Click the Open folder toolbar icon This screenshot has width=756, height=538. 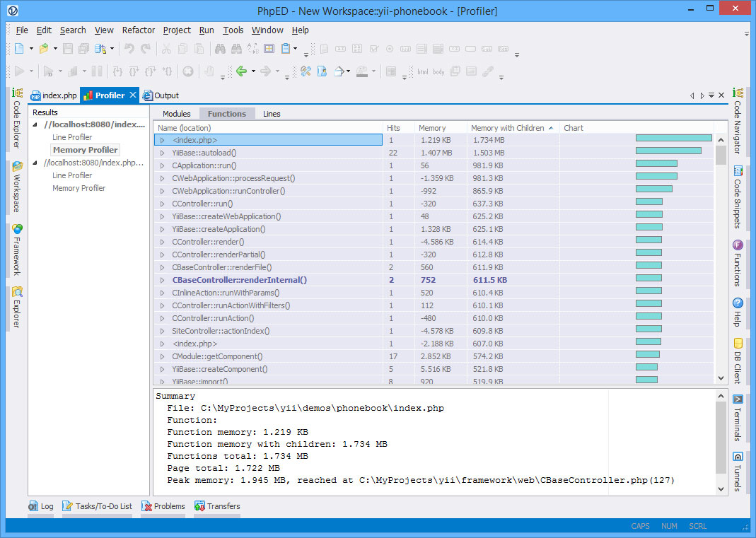(x=44, y=49)
